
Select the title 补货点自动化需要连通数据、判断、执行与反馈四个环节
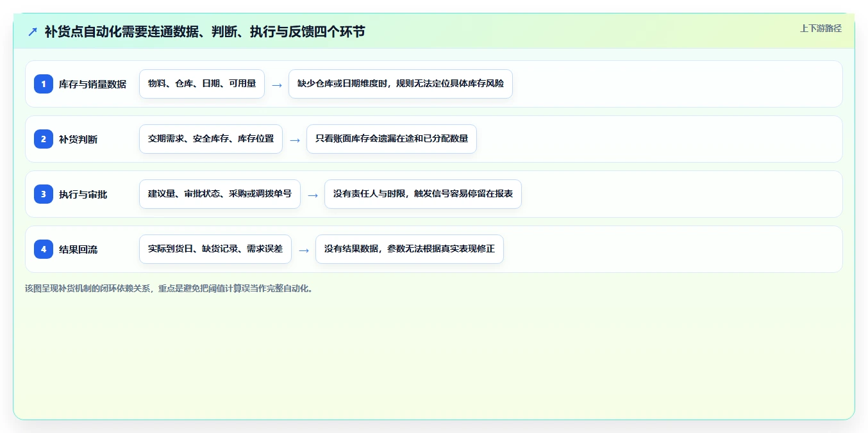coord(204,31)
